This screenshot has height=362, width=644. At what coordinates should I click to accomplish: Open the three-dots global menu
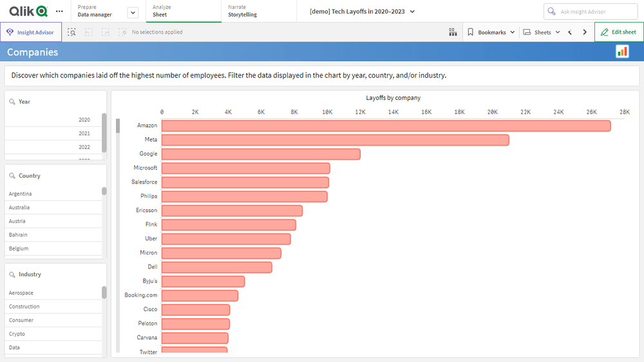tap(60, 11)
